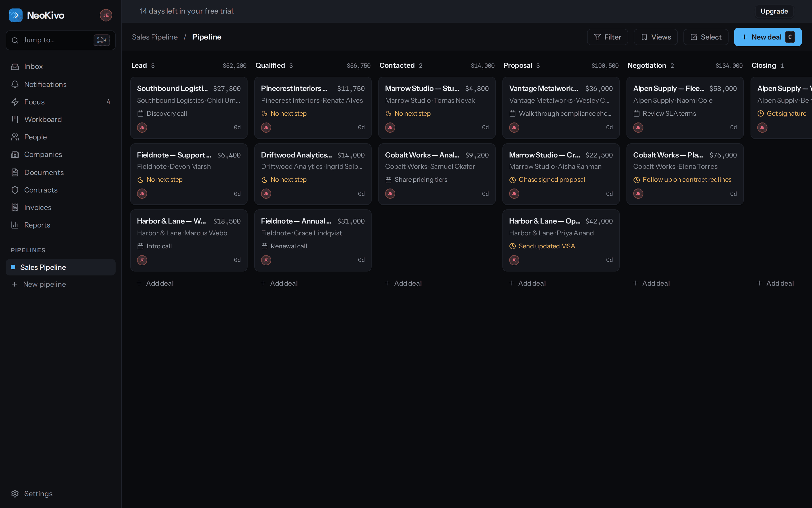The image size is (812, 508).
Task: Go to Focus in the sidebar
Action: tap(60, 102)
